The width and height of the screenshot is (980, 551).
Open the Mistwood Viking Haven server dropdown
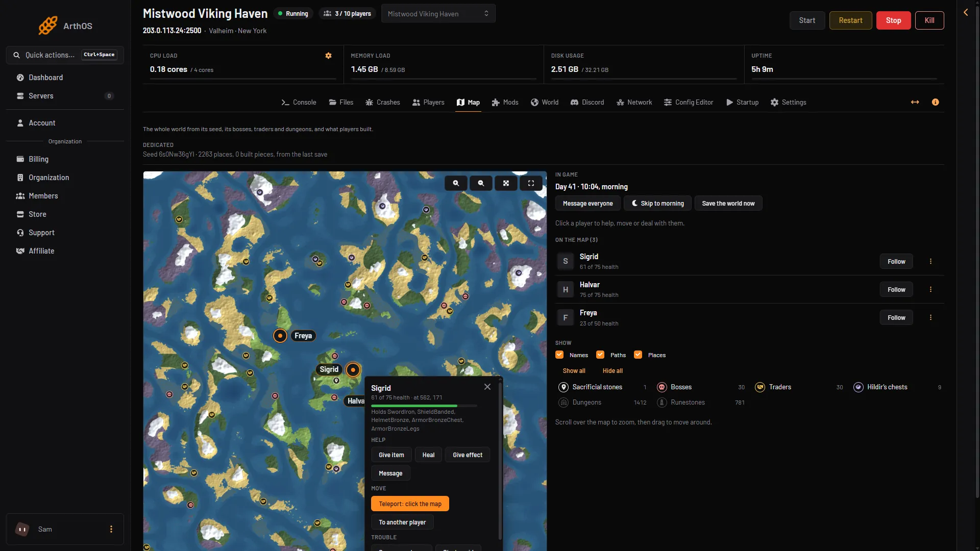coord(438,14)
